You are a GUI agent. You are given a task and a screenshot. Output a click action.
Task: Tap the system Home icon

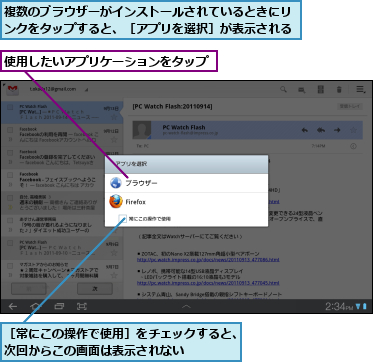(x=36, y=306)
